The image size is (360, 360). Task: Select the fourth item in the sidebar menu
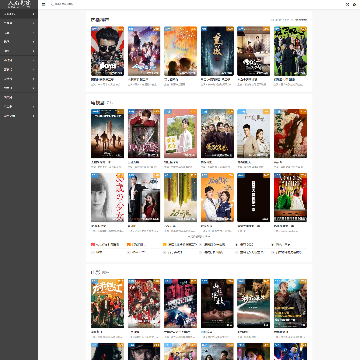[19, 42]
